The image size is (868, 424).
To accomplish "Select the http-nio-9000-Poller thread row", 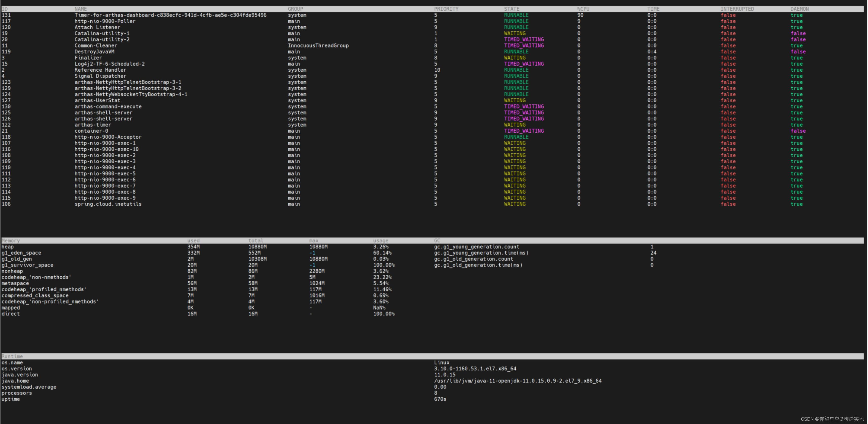I will 105,21.
